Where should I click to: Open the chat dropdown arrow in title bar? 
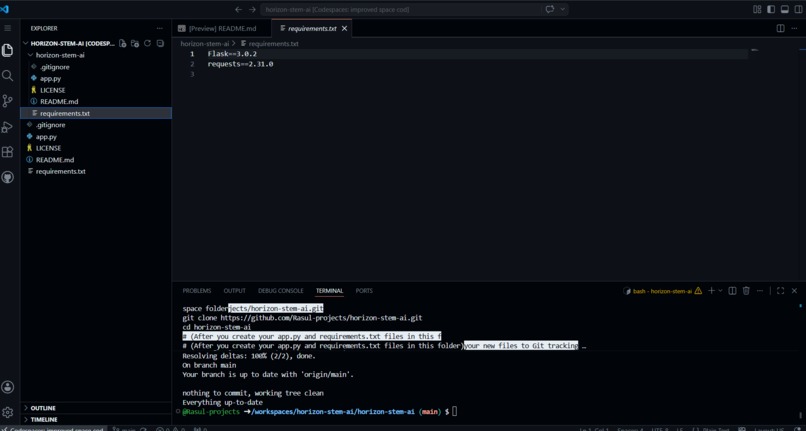point(563,9)
